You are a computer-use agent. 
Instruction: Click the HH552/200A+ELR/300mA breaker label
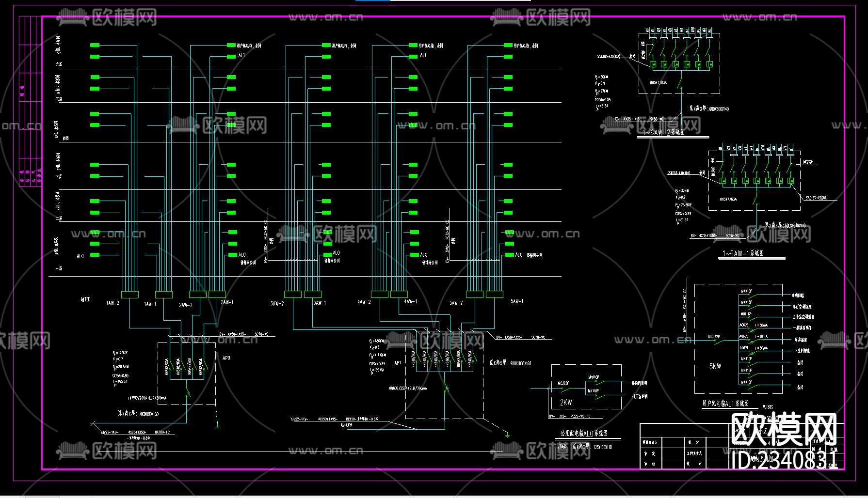[x=147, y=398]
